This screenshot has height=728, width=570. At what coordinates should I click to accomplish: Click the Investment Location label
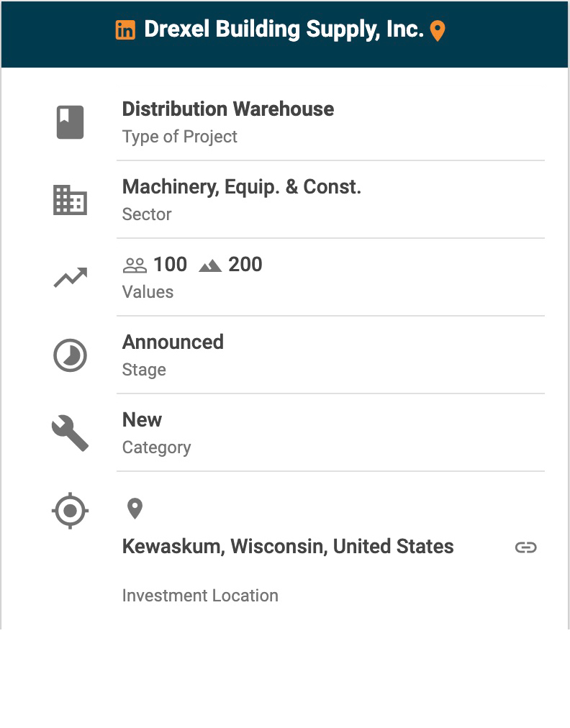coord(200,596)
